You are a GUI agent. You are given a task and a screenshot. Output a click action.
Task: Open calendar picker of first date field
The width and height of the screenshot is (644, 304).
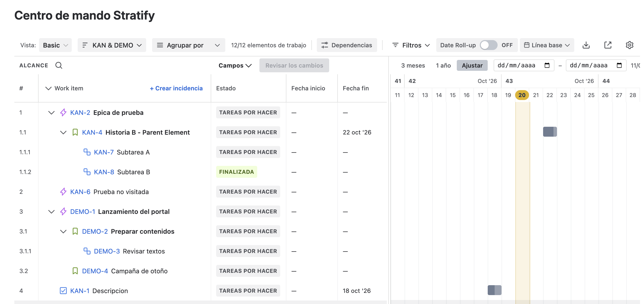point(547,65)
